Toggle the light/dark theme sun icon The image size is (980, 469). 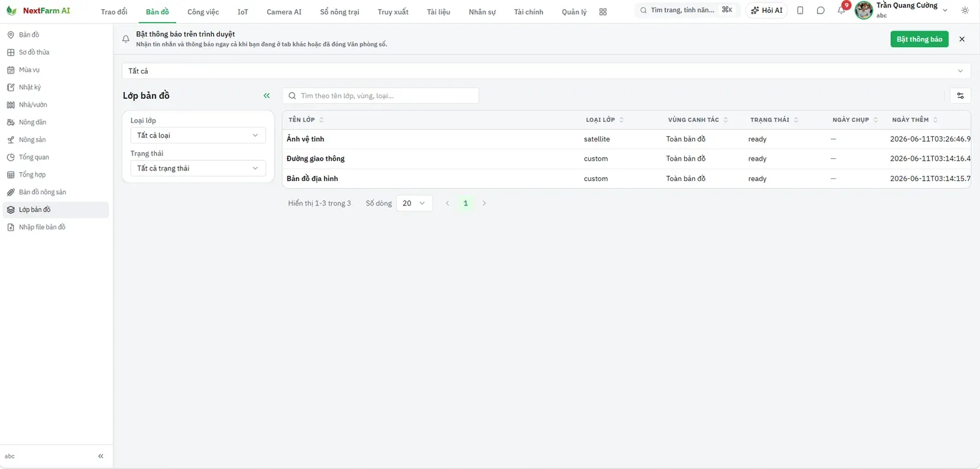(965, 10)
